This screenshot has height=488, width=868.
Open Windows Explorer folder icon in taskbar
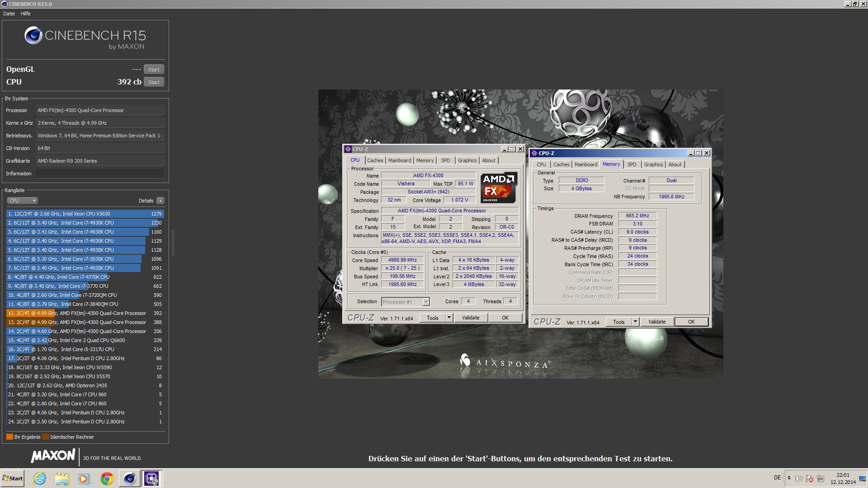pos(62,479)
